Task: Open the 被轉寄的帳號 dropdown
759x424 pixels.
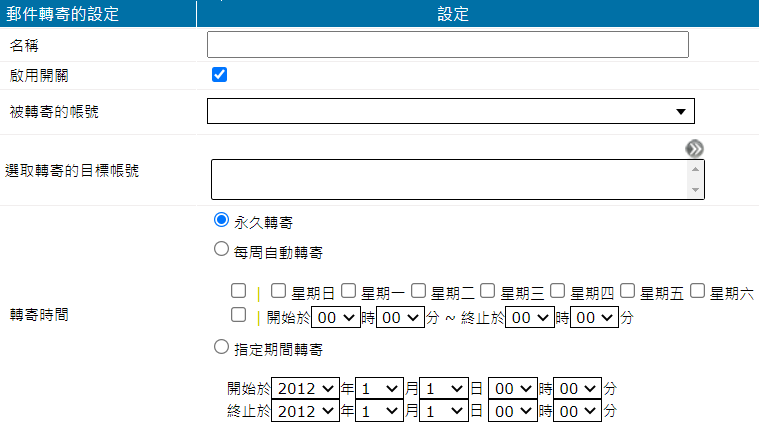Action: pyautogui.click(x=450, y=111)
